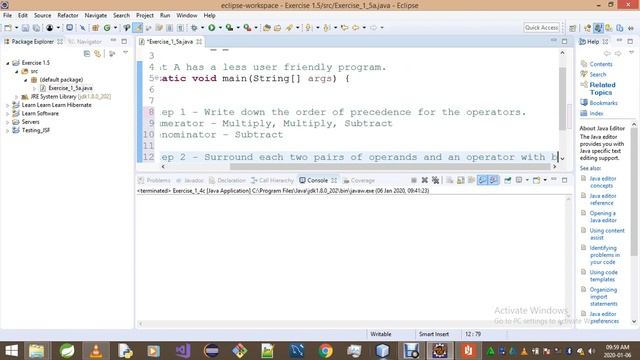Click the editor horizontal scrollbar thumb
The width and height of the screenshot is (640, 360).
390,167
